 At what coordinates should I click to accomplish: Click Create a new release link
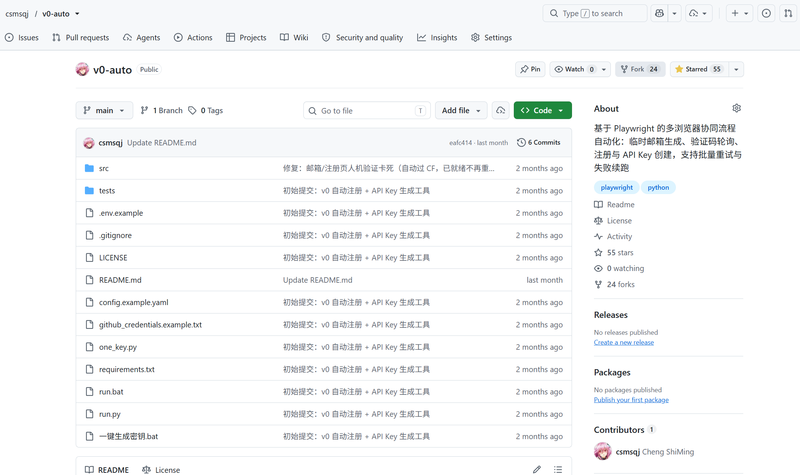[623, 342]
